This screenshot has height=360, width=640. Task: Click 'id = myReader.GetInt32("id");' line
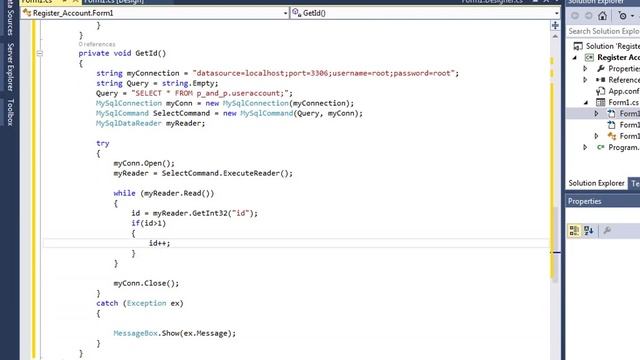[x=194, y=213]
